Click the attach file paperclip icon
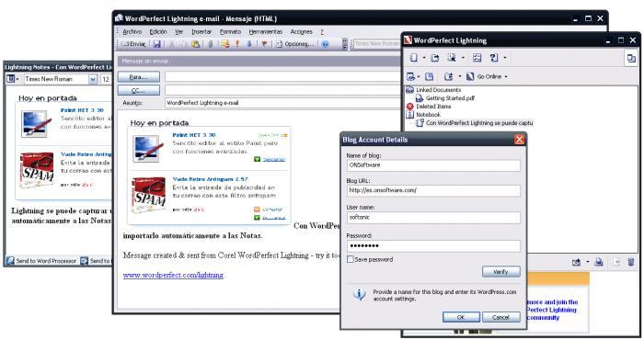 click(211, 44)
